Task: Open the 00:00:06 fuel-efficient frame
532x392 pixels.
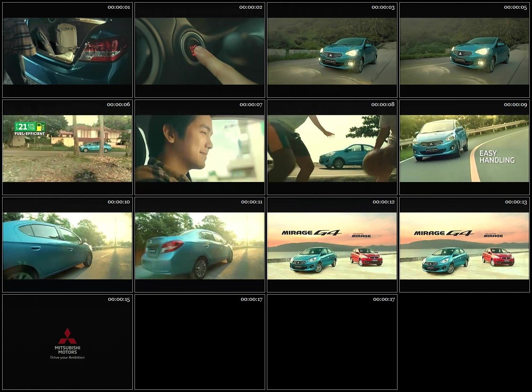Action: 67,147
